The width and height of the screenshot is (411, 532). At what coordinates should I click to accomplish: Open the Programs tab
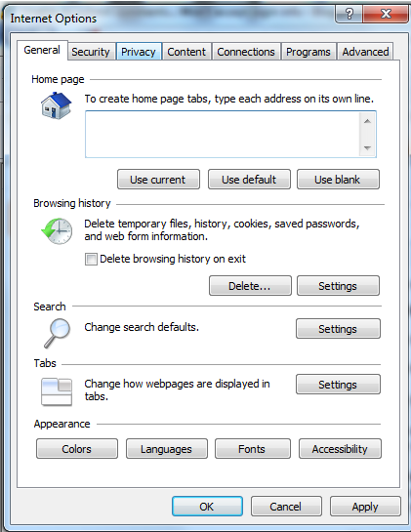(x=308, y=52)
